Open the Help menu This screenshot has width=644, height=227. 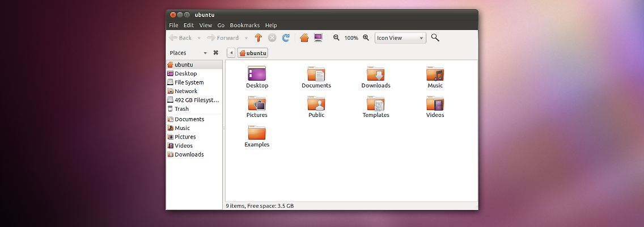tap(271, 25)
